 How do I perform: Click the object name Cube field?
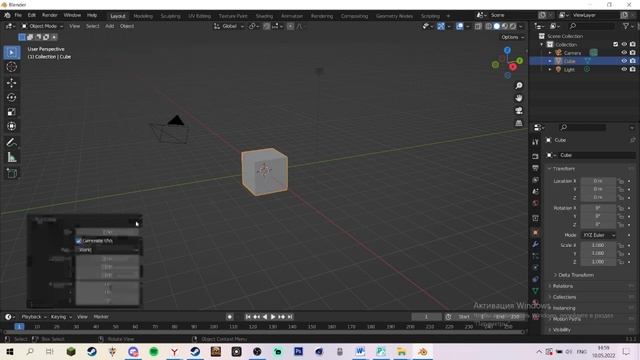(596, 155)
